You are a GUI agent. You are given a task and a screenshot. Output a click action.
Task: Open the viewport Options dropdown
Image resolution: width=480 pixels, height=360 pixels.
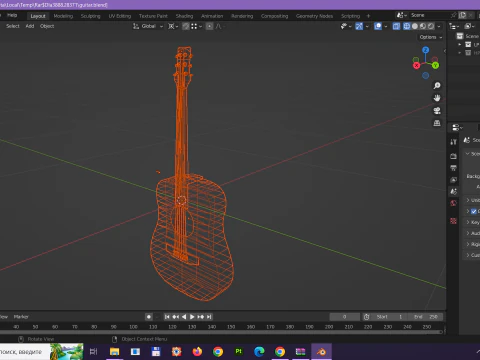[431, 37]
